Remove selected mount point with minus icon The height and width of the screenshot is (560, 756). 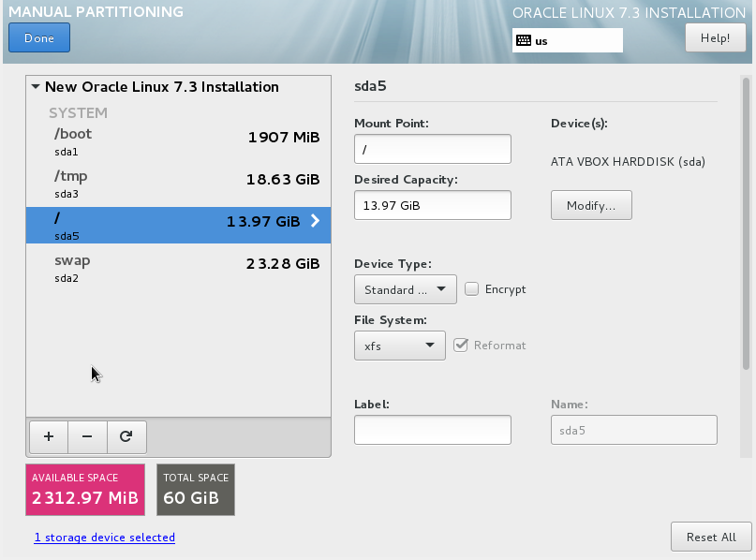coord(87,436)
